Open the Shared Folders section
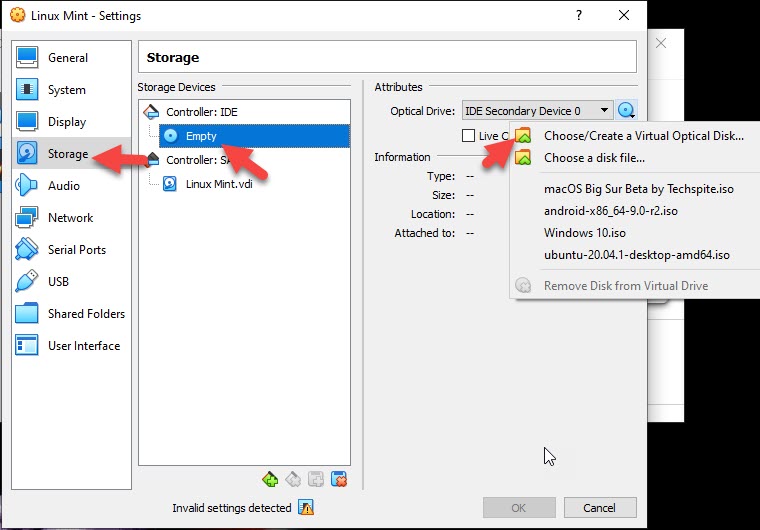760x530 pixels. (x=85, y=314)
